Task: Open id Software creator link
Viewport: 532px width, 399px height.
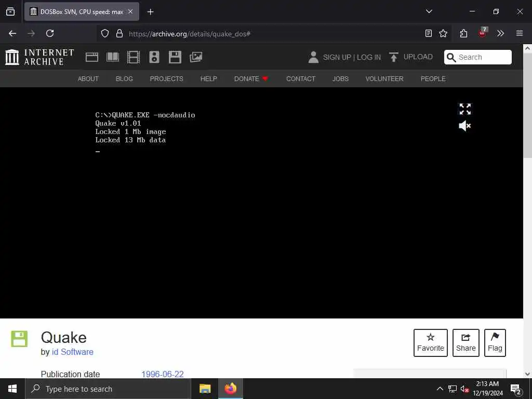Action: 73,352
